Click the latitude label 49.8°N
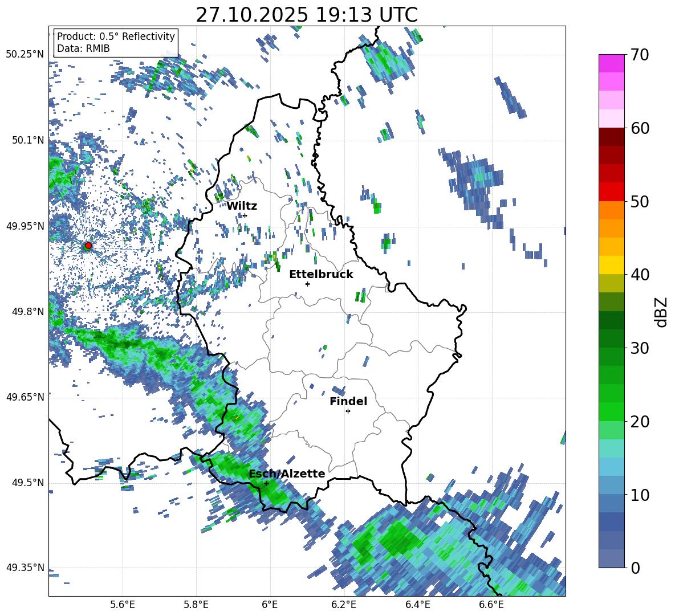The image size is (675, 616). tap(28, 312)
